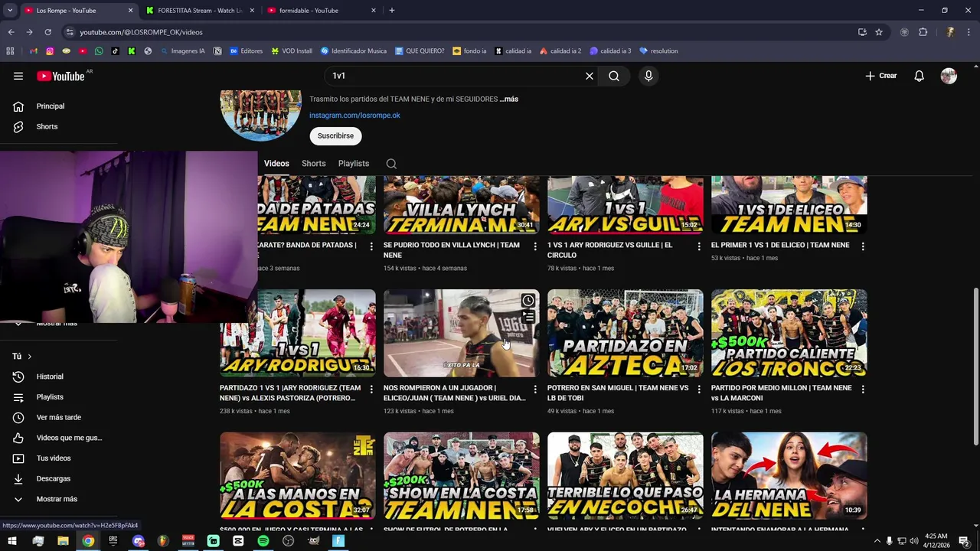Search within channel using magnifier icon

coord(391,164)
